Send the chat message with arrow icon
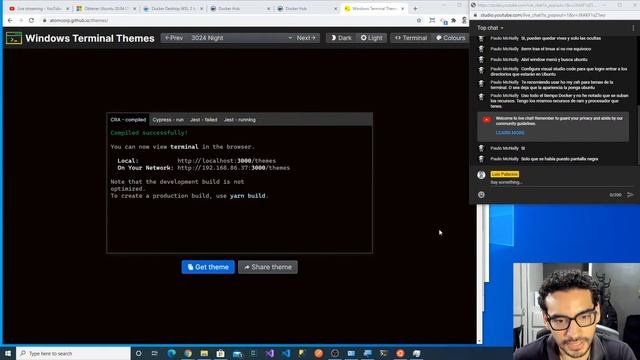The image size is (640, 360). 630,195
